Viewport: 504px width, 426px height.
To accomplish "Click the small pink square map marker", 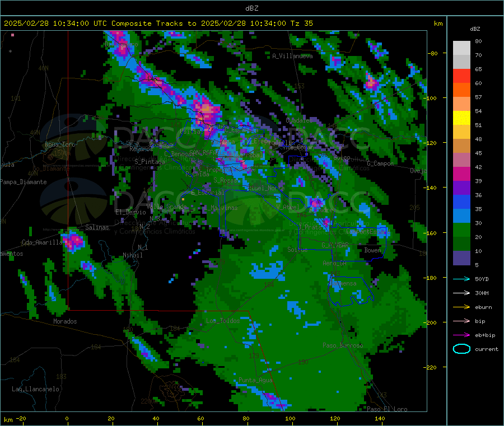I will 12,35.
